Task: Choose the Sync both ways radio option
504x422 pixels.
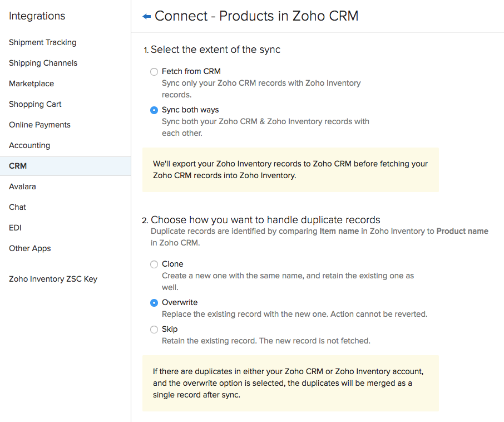Action: tap(154, 110)
